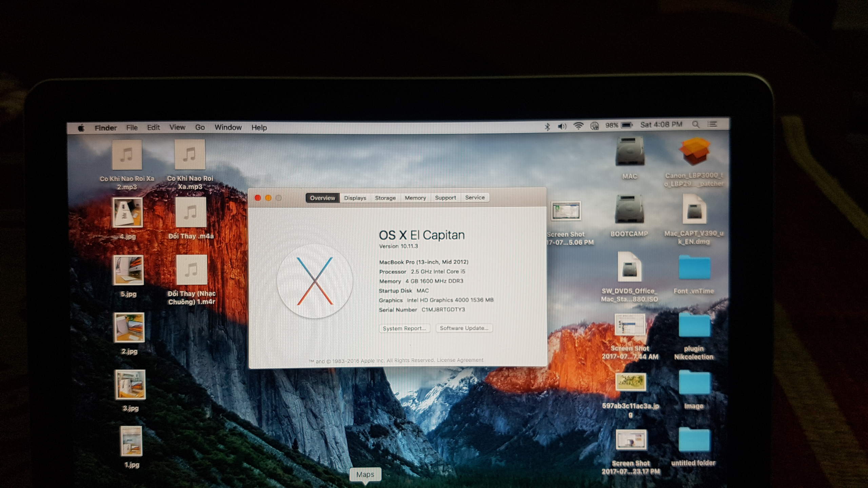Select Đổi Thay (Nhạc Chuông) 1.m4r file
868x488 pixels.
pyautogui.click(x=192, y=270)
